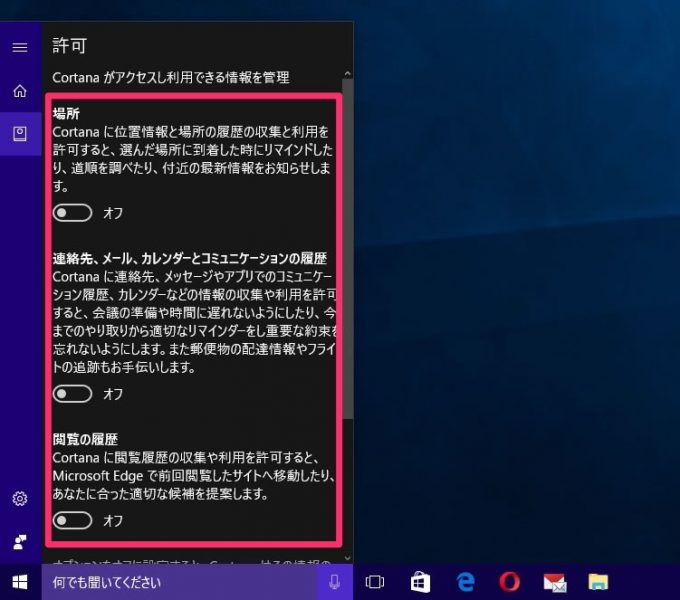Click the 何でも聞いてください search box
Image resolution: width=680 pixels, height=600 pixels.
179,582
